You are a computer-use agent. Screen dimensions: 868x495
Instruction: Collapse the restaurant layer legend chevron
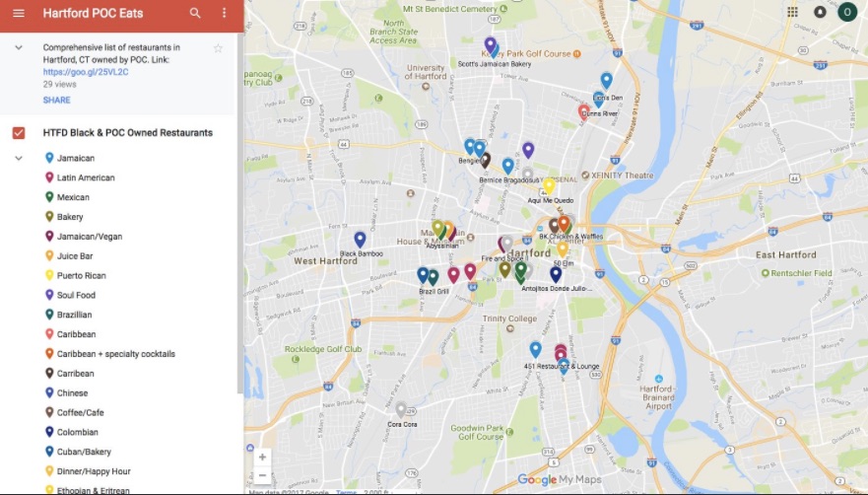19,158
